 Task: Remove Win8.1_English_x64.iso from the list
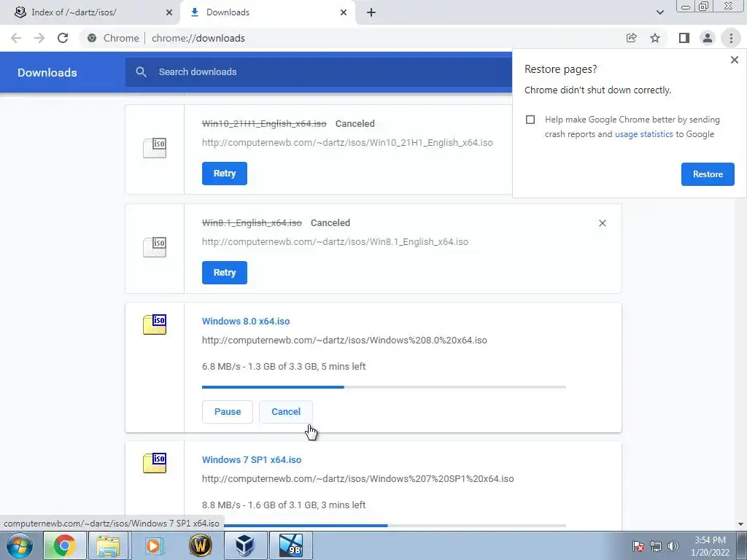point(602,223)
